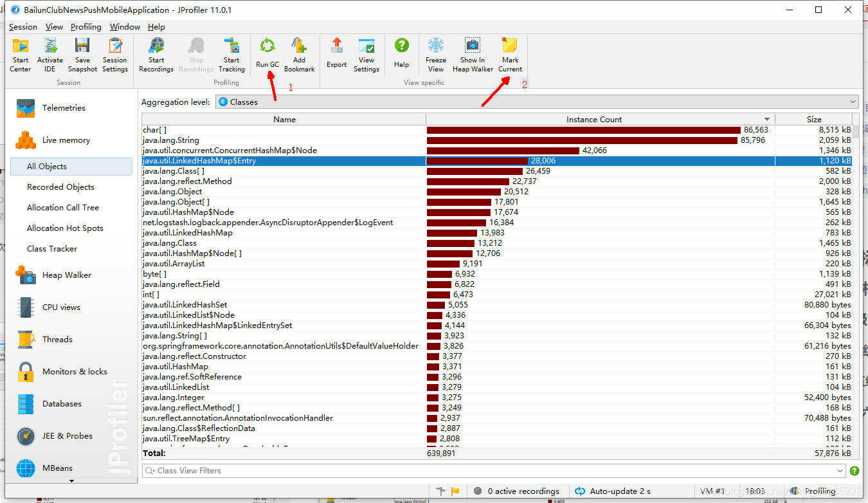Click 0 active recordings status
Image resolution: width=868 pixels, height=503 pixels.
pyautogui.click(x=518, y=491)
